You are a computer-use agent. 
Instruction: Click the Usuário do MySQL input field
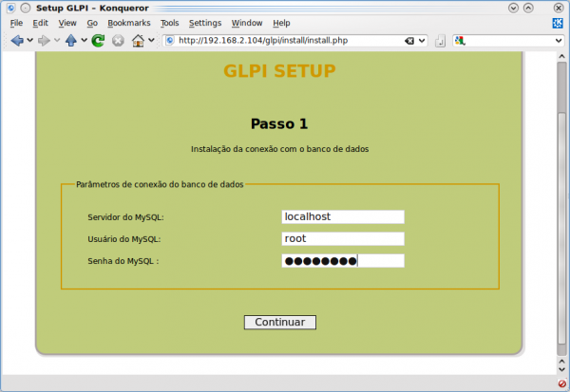tap(343, 238)
